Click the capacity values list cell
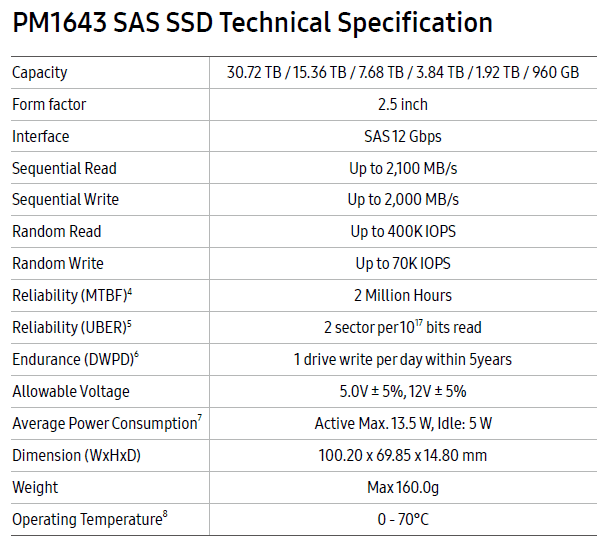The width and height of the screenshot is (611, 544). 402,72
